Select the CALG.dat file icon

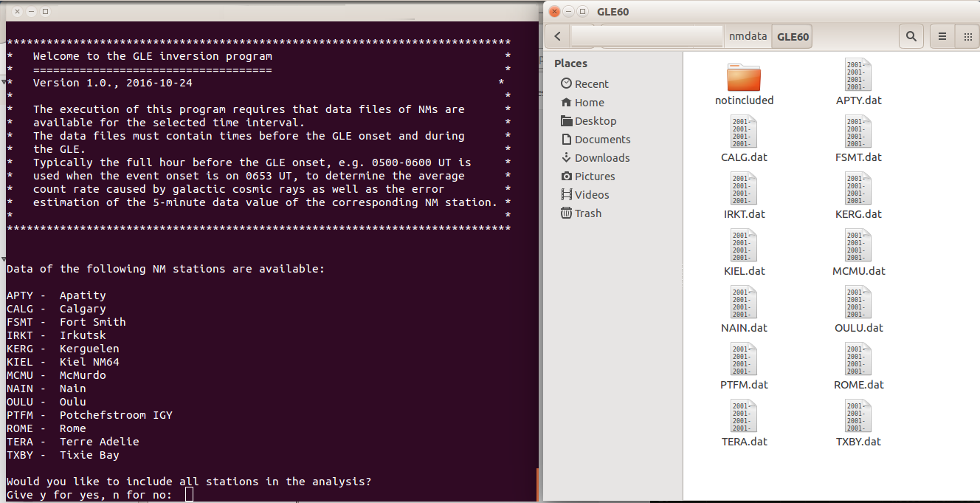pyautogui.click(x=744, y=131)
